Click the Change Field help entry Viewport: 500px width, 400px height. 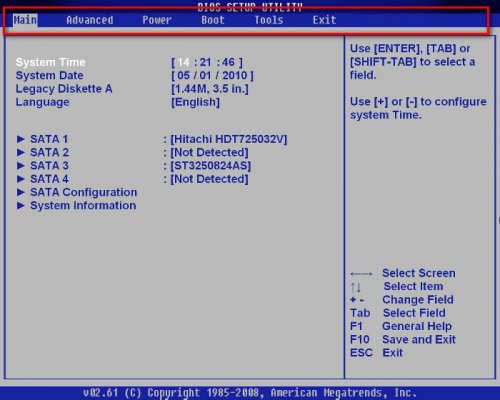(418, 300)
